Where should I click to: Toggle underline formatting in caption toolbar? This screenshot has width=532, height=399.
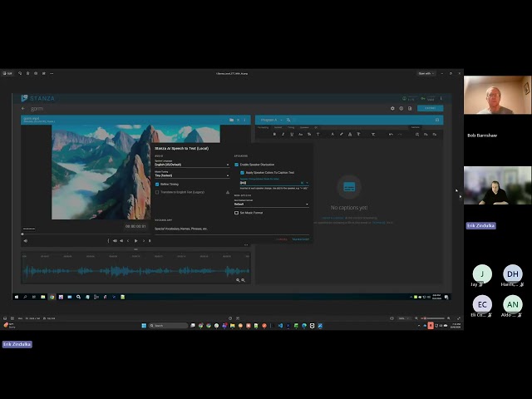click(292, 135)
